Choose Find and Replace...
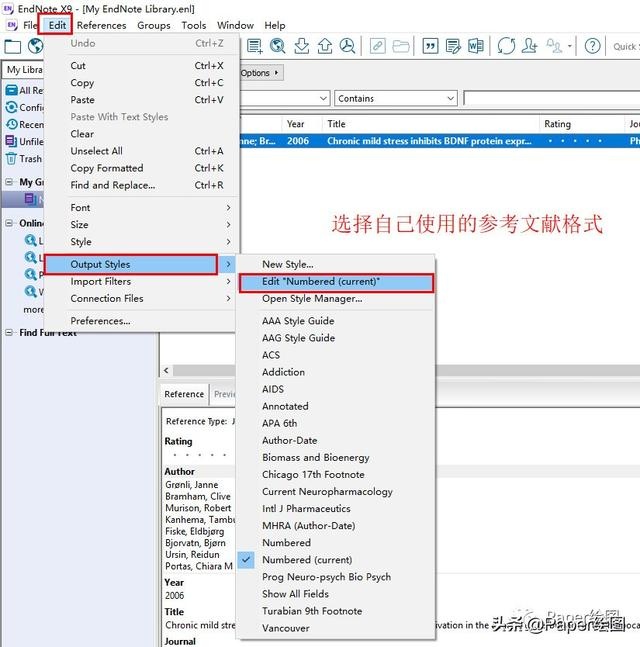The image size is (640, 647). tap(140, 185)
